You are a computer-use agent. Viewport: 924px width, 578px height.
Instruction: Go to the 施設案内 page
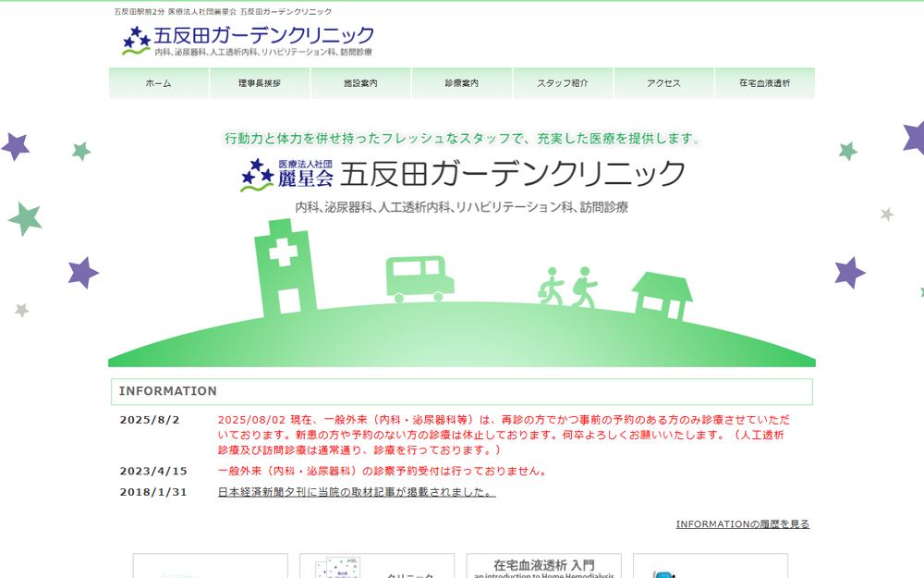[x=360, y=83]
